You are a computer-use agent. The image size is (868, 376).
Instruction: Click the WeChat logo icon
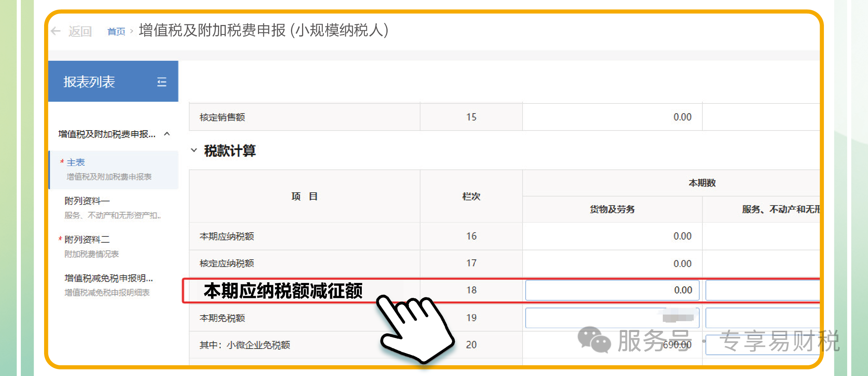tap(594, 340)
